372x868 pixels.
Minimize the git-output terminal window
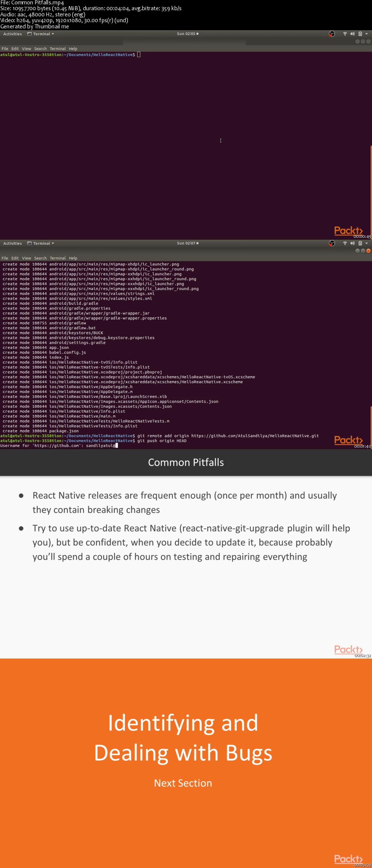pos(357,251)
